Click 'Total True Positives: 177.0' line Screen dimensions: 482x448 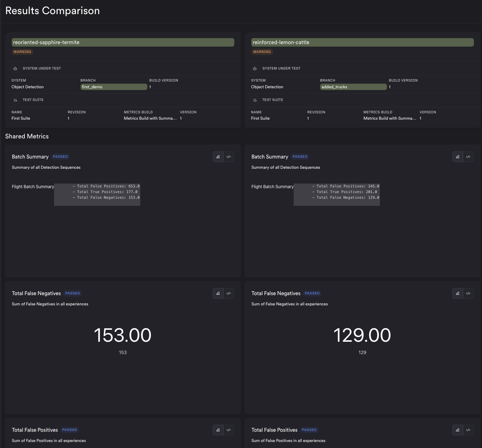(x=105, y=192)
